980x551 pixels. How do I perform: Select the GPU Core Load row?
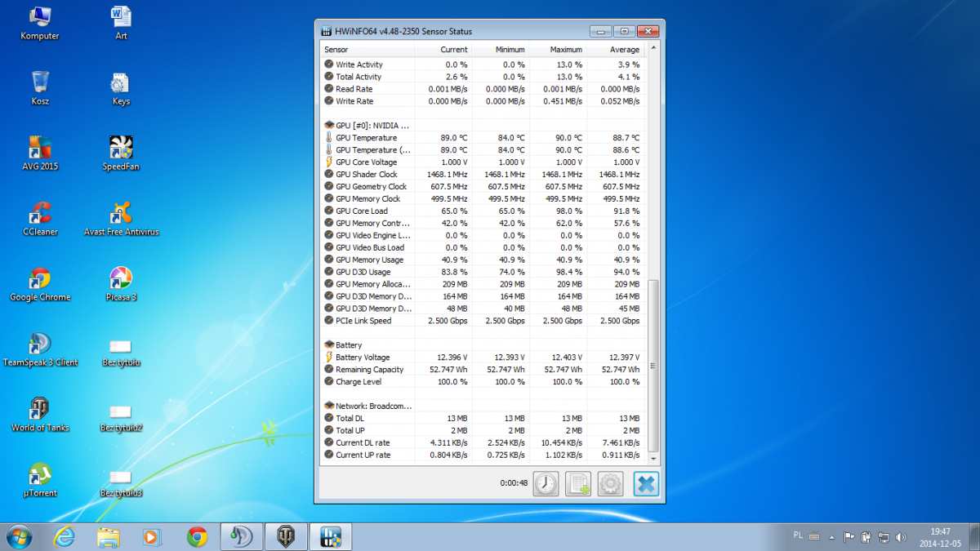483,211
